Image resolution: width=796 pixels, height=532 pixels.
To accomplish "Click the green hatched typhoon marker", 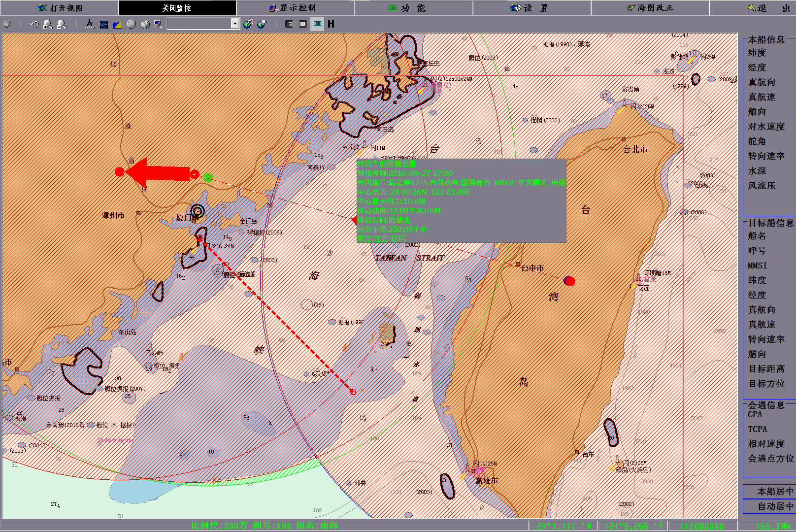I will (208, 177).
